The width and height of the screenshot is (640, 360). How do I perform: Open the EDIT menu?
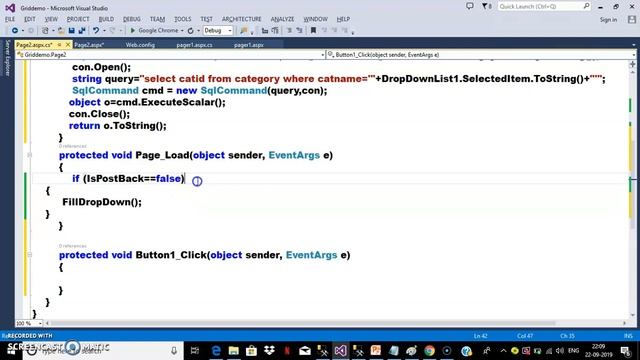click(x=30, y=19)
